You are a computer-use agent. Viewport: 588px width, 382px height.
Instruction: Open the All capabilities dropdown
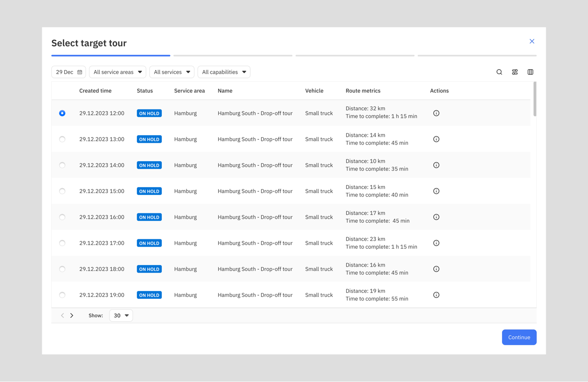[224, 72]
